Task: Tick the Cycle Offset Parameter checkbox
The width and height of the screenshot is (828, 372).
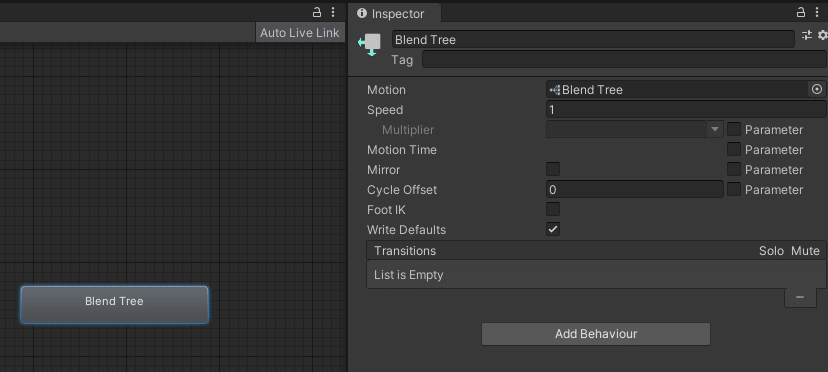Action: coord(734,189)
